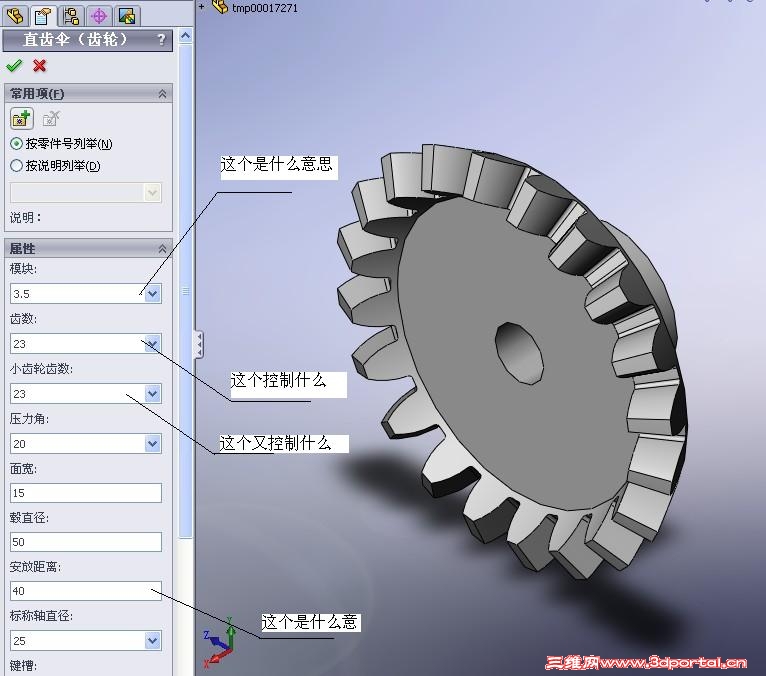The height and width of the screenshot is (676, 766).
Task: Open the DimXpert manager tab
Action: 99,16
